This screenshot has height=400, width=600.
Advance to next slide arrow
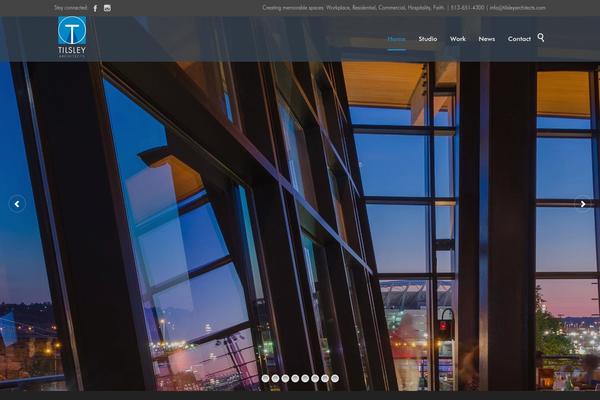(x=583, y=204)
